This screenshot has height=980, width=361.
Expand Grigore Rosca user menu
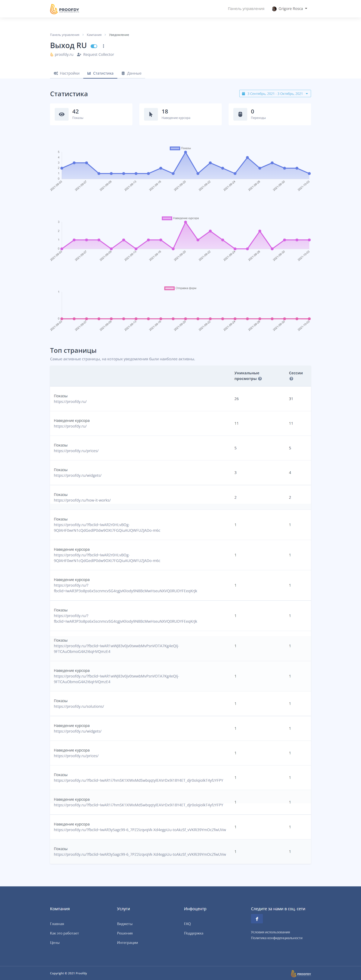[x=290, y=9]
